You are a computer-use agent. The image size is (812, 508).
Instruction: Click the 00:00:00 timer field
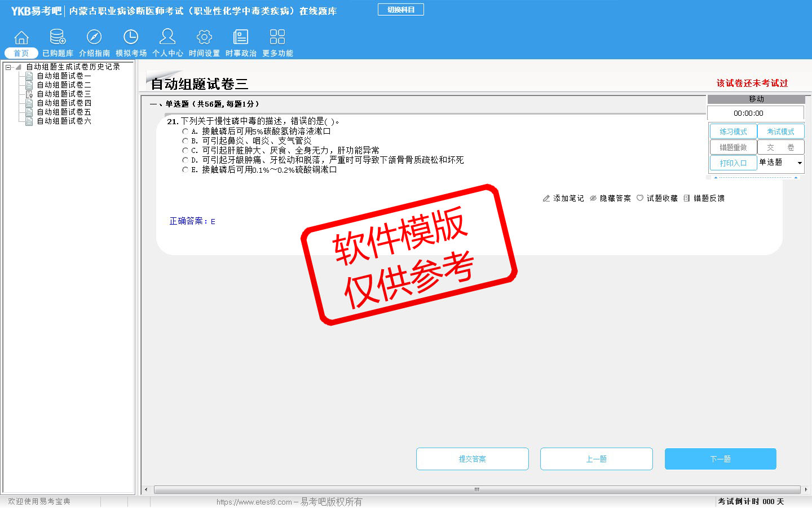coord(756,113)
